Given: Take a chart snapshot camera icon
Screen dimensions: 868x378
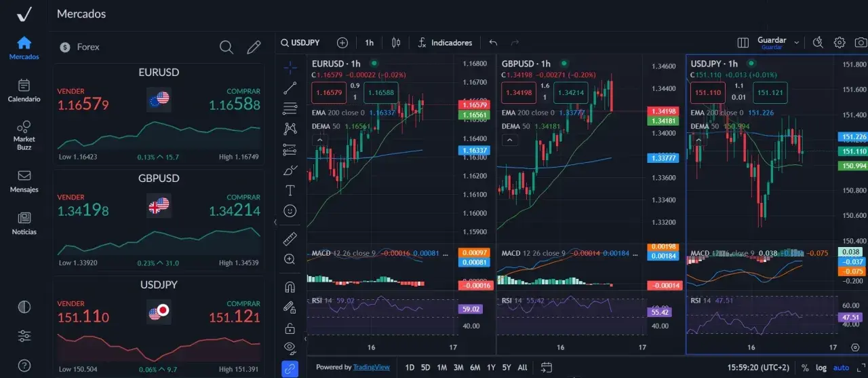Looking at the screenshot, I should (861, 43).
